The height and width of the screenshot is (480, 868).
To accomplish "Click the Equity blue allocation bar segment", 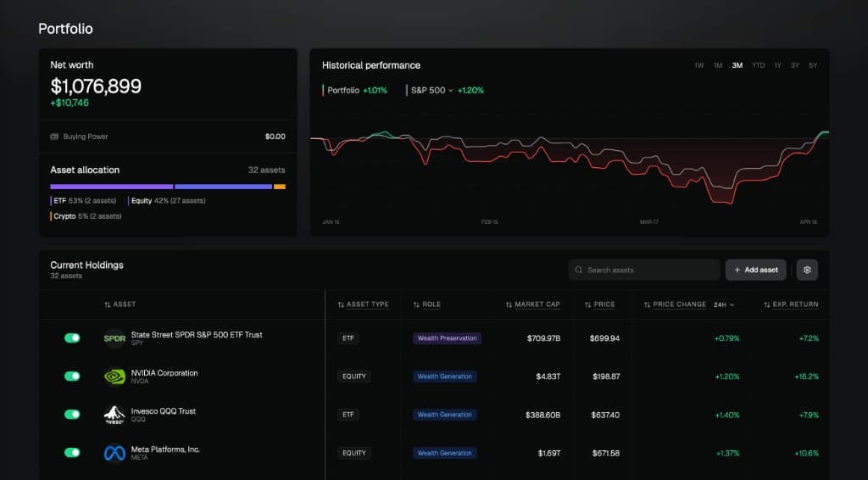I will tap(223, 187).
